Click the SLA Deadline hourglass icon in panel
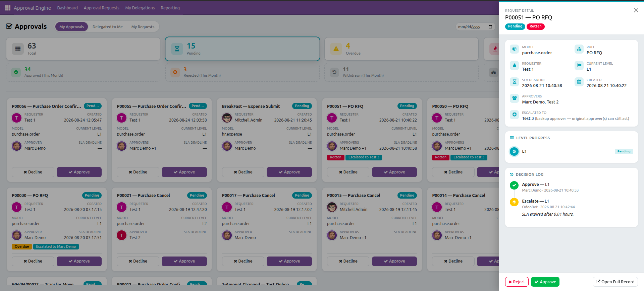Image resolution: width=644 pixels, height=291 pixels. point(514,82)
